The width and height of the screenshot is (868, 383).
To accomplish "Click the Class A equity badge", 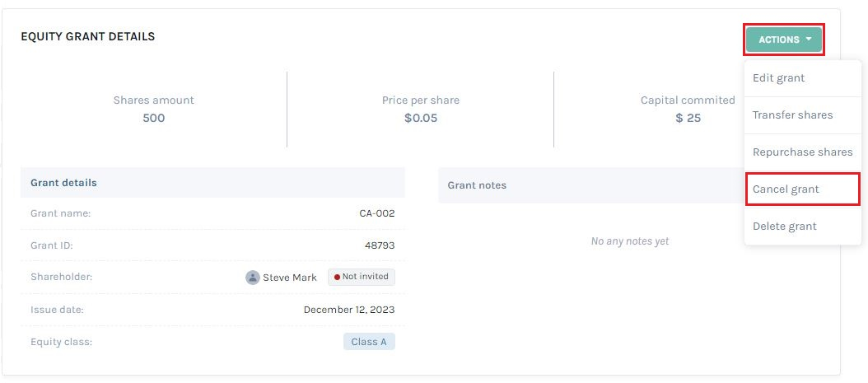I will point(369,342).
